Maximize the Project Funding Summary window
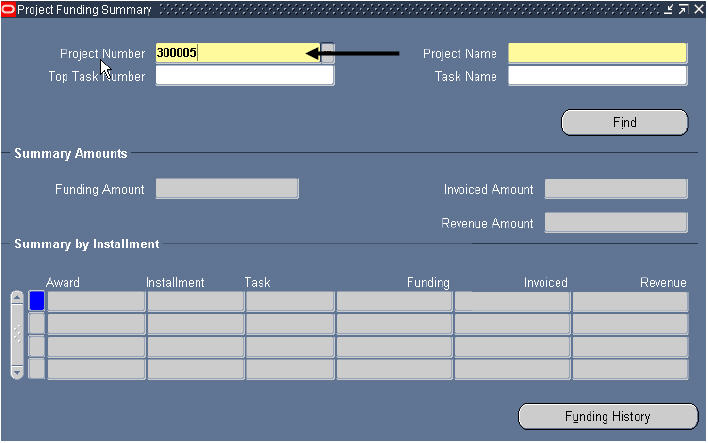Image resolution: width=708 pixels, height=443 pixels. tap(683, 9)
